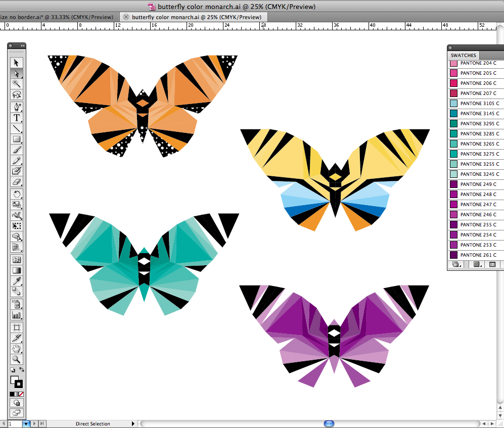Image resolution: width=504 pixels, height=428 pixels.
Task: Reset to default fill and stroke
Action: pos(12,370)
